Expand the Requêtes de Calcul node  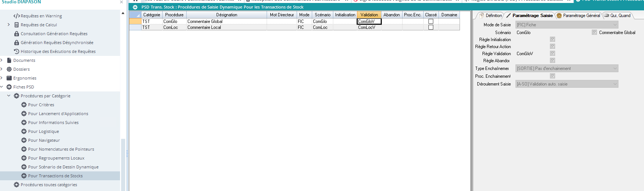(x=9, y=25)
